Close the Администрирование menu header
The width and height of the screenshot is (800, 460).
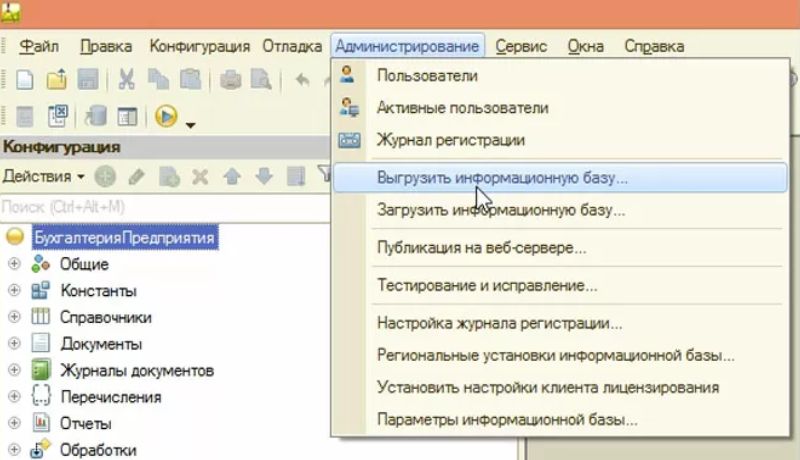(407, 46)
